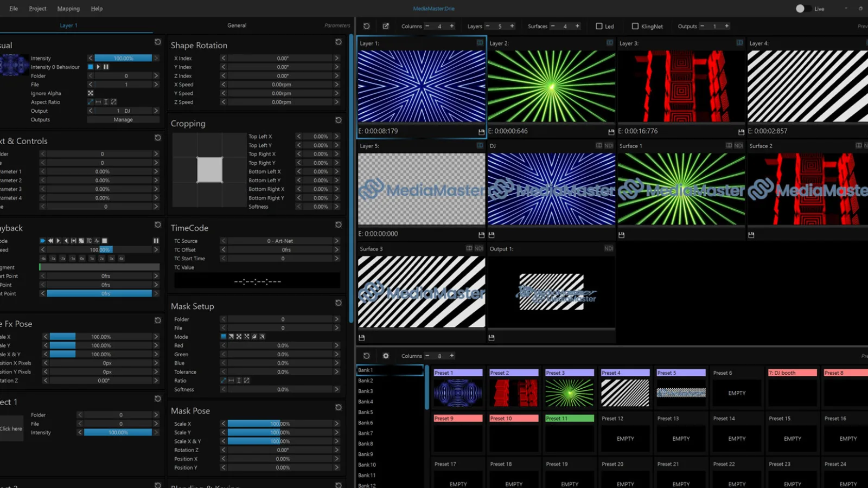
Task: Click the NDI icon on the DJ preview
Action: pos(609,145)
